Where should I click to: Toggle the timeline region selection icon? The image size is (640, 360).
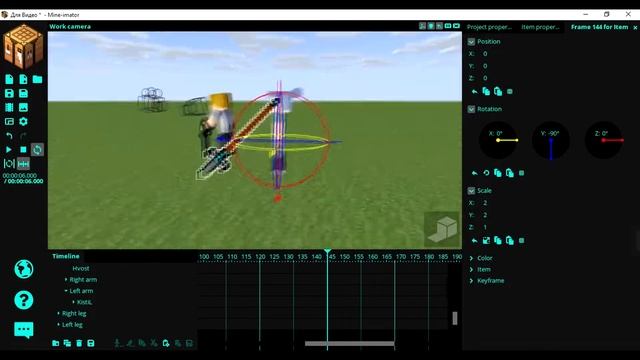9,164
